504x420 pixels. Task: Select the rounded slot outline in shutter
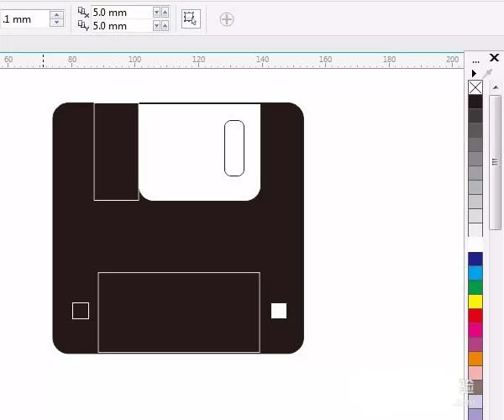tap(234, 148)
